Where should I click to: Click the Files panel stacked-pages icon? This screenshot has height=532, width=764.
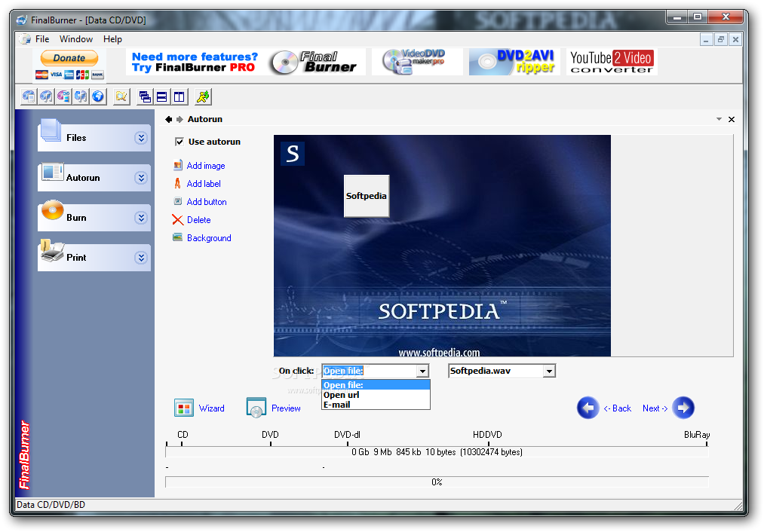tap(51, 130)
